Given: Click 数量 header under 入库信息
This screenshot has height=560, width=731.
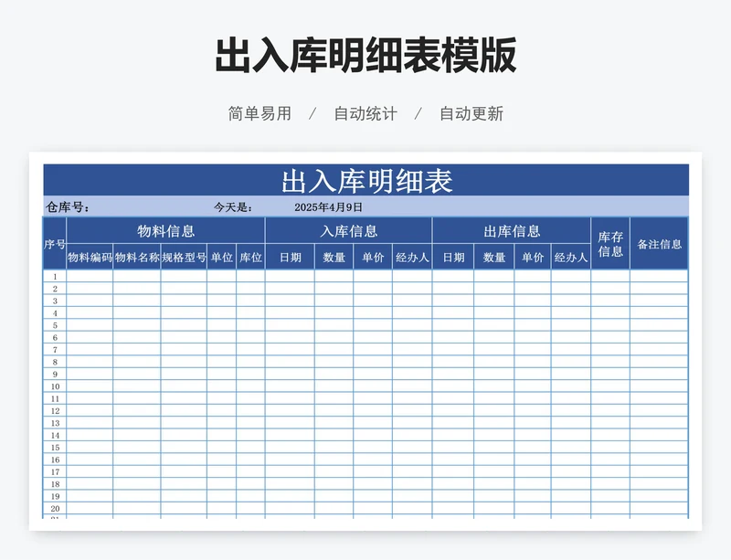Looking at the screenshot, I should (x=334, y=257).
